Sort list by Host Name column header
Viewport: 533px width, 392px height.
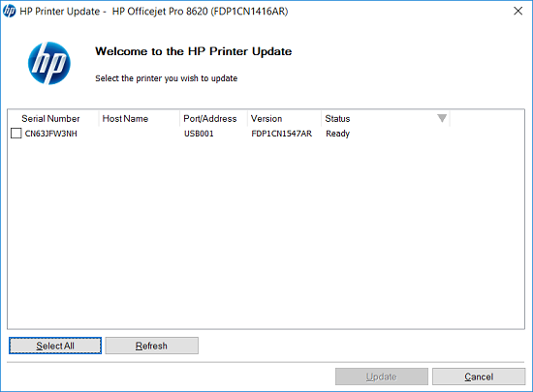[125, 118]
